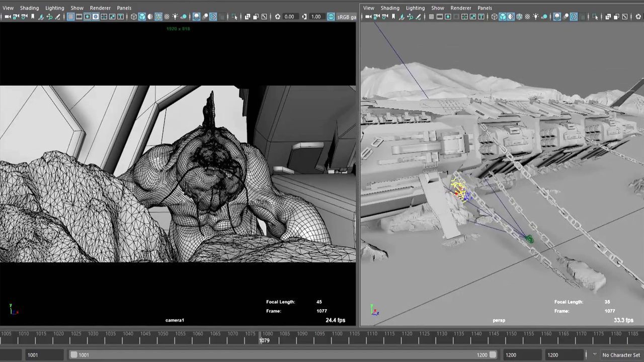Screen dimensions: 644x362
Task: Toggle smooth shade all in persp panel
Action: (x=503, y=17)
